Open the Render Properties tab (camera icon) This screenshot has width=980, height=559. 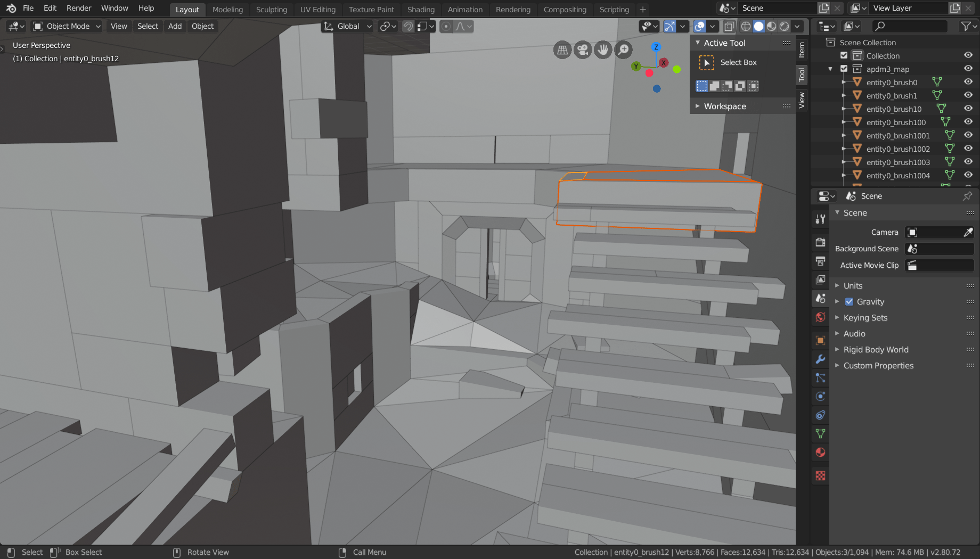[x=820, y=242]
